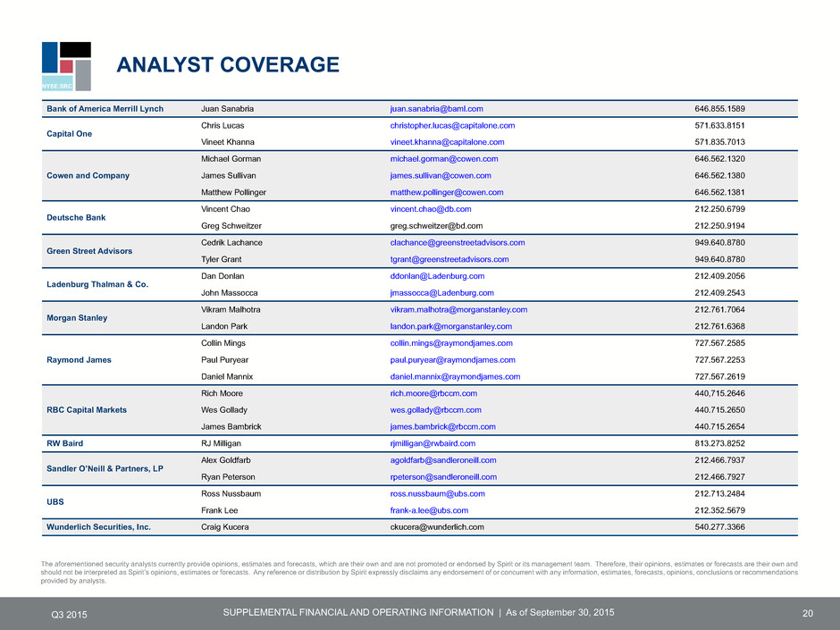Image resolution: width=840 pixels, height=630 pixels.
Task: Open rpeterson@sandleroneill.com link
Action: click(x=443, y=477)
